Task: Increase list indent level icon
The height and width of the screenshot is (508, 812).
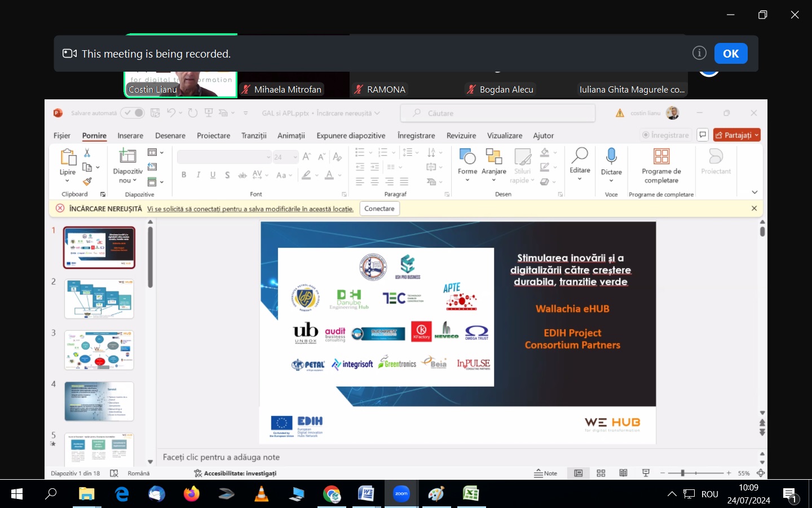Action: (x=374, y=167)
